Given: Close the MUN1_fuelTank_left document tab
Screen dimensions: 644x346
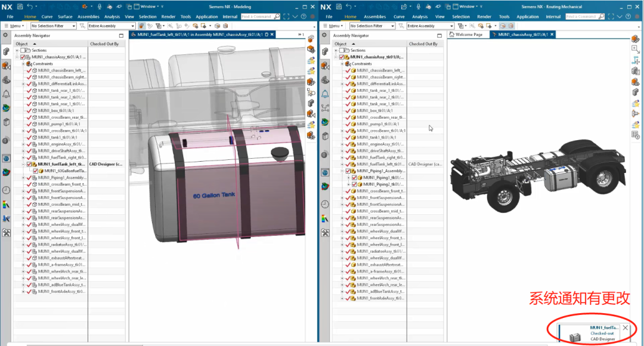Looking at the screenshot, I should pos(272,35).
